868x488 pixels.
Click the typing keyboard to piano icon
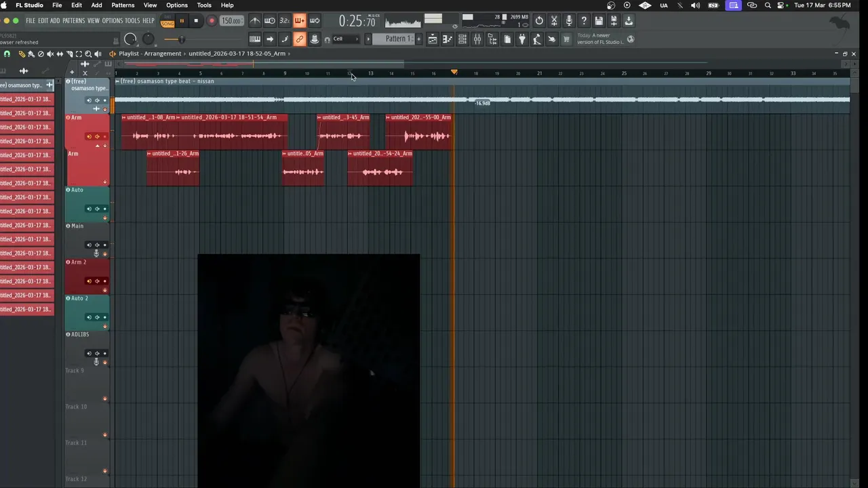click(256, 39)
